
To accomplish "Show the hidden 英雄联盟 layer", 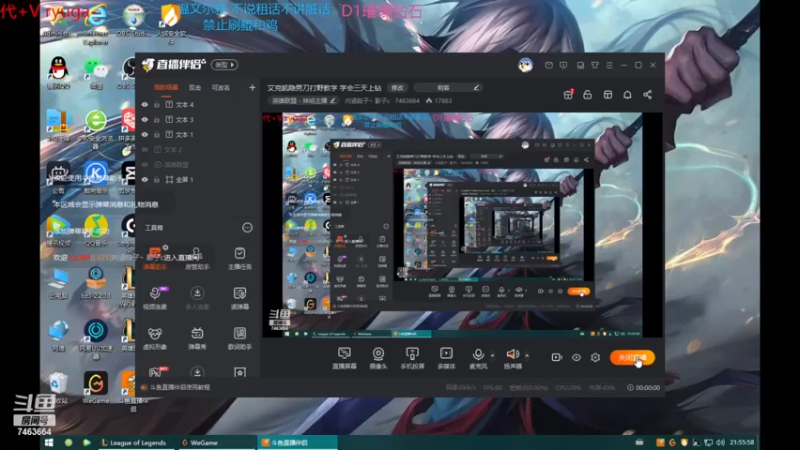I will click(145, 165).
